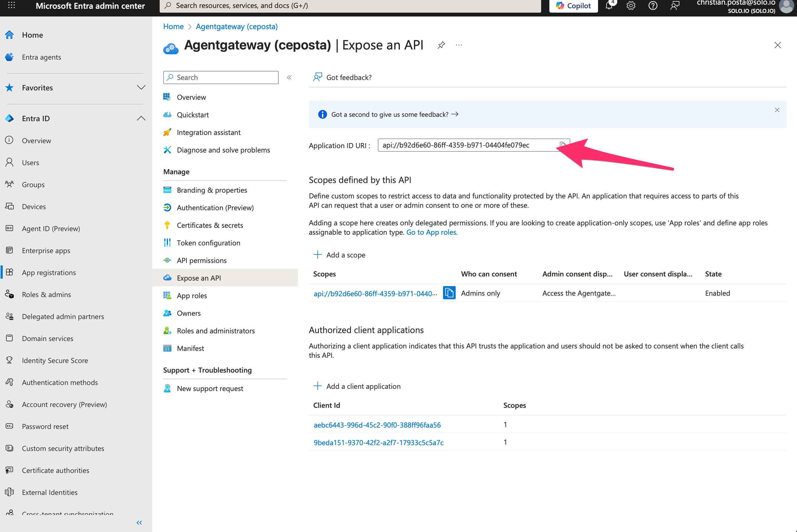Dismiss the feedback banner
The width and height of the screenshot is (797, 532).
coord(777,110)
